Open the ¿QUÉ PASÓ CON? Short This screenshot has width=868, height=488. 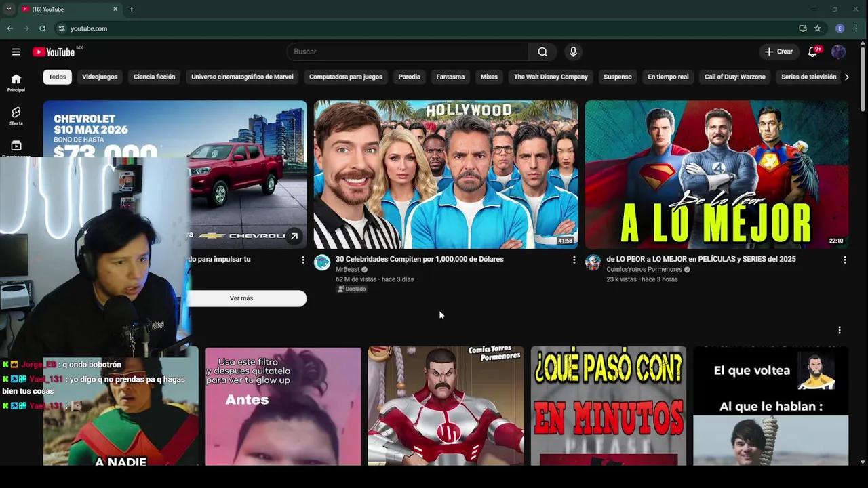pos(608,406)
